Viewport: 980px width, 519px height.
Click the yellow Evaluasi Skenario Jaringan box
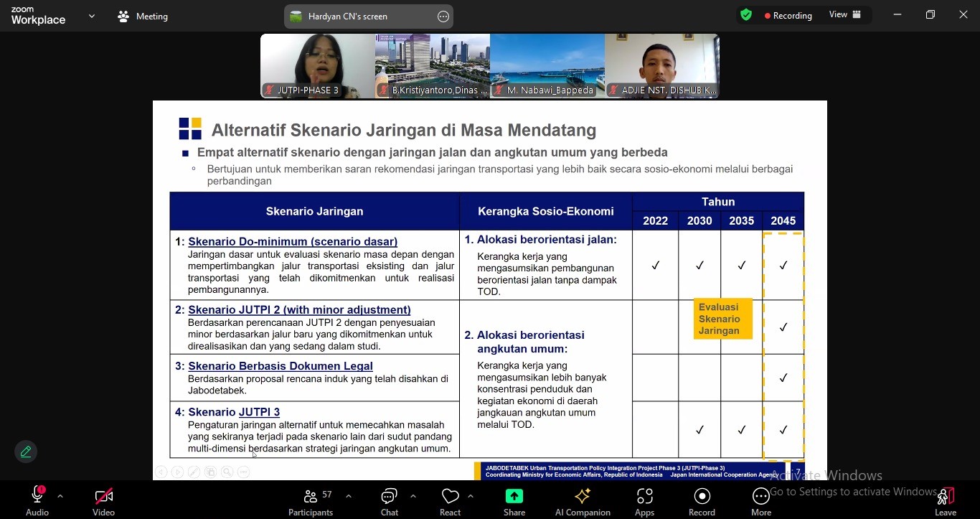tap(723, 319)
